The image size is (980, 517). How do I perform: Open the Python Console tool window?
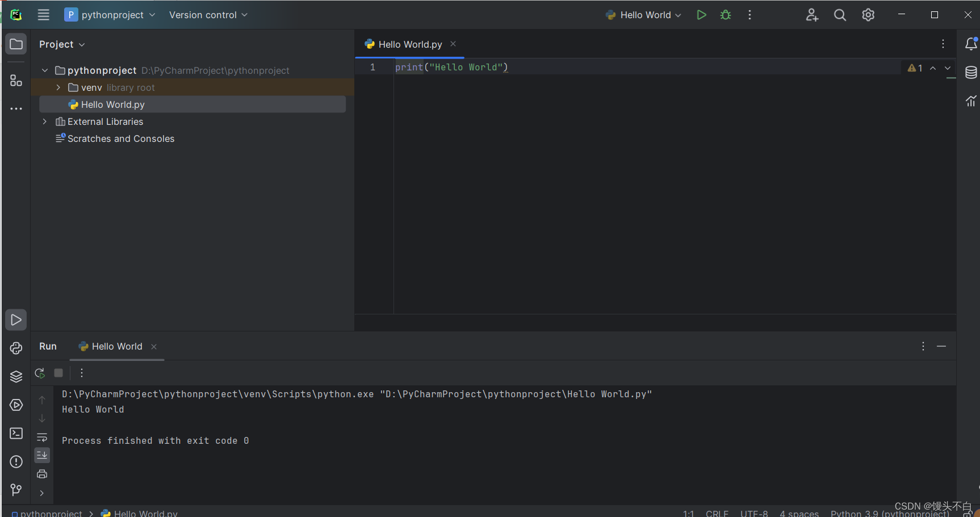pyautogui.click(x=15, y=348)
